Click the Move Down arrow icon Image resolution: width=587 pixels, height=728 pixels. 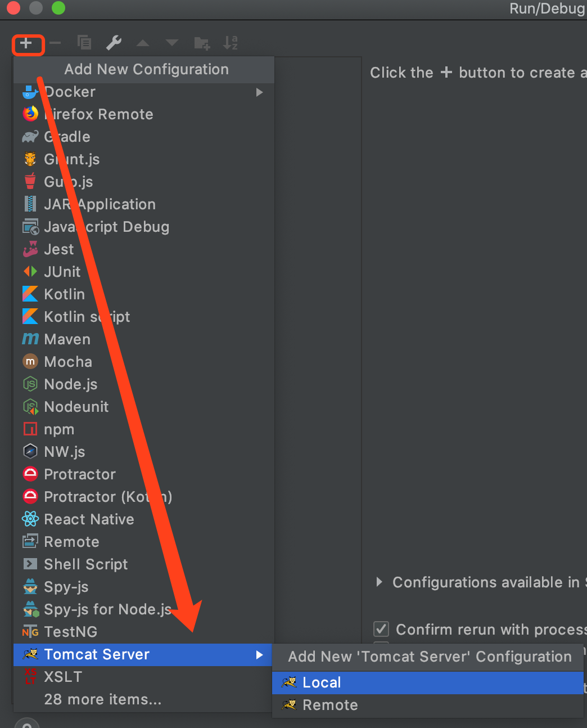[172, 43]
